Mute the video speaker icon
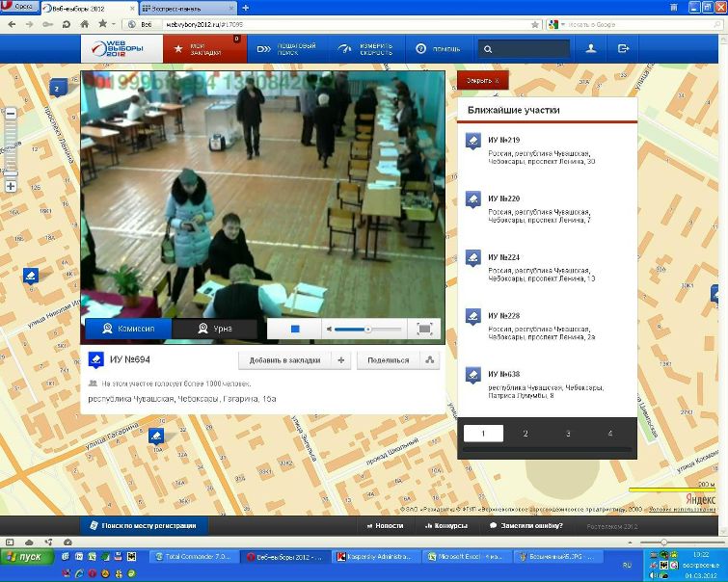 click(329, 329)
